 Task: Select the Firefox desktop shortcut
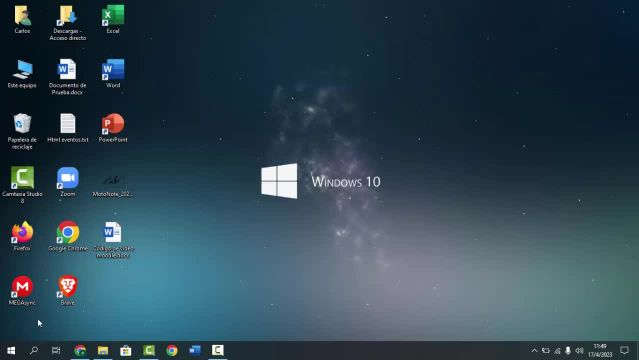22,236
